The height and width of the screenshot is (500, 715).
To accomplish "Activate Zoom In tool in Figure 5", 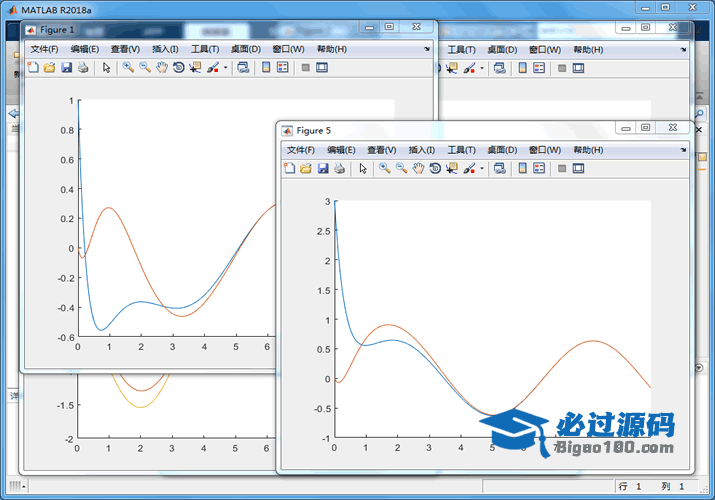I will click(384, 168).
